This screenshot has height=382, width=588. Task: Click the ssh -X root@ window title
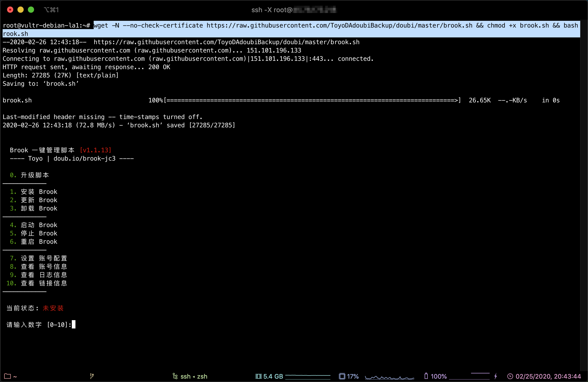[x=294, y=10]
